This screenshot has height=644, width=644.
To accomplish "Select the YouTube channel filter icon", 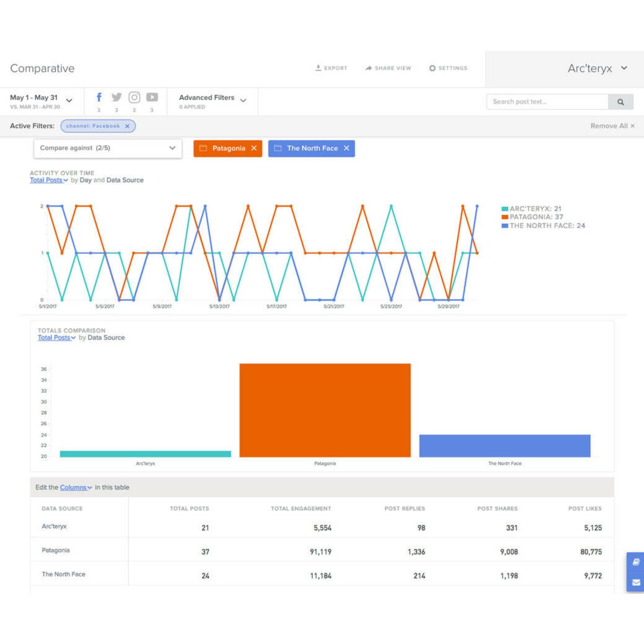I will tap(152, 97).
